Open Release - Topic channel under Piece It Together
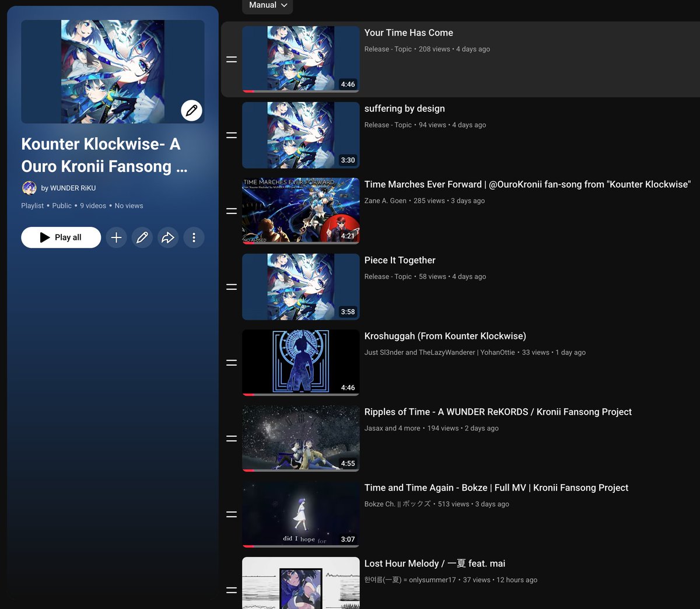The width and height of the screenshot is (700, 609). (x=388, y=276)
